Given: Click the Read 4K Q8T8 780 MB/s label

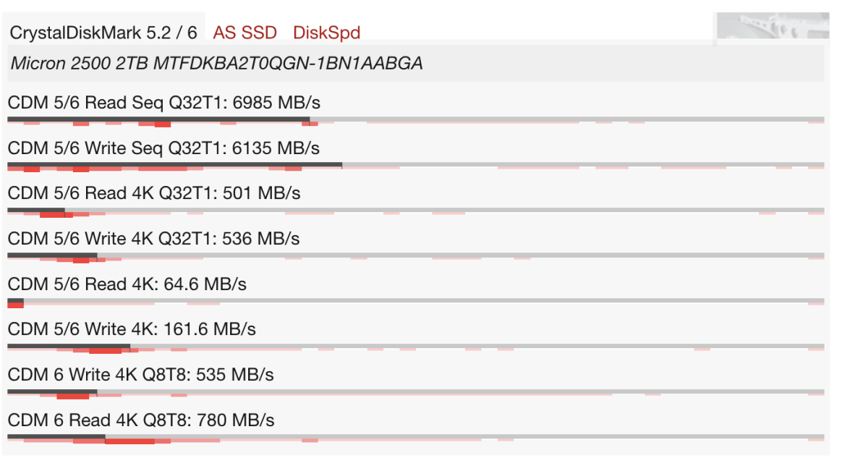Looking at the screenshot, I should coord(141,420).
